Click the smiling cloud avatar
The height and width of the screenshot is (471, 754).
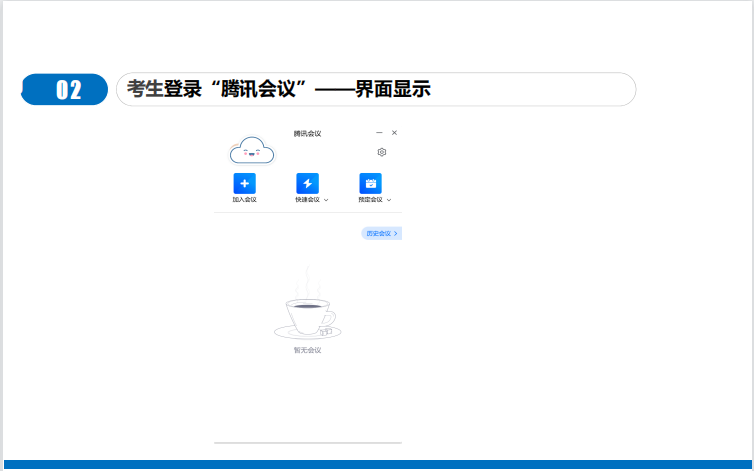251,151
